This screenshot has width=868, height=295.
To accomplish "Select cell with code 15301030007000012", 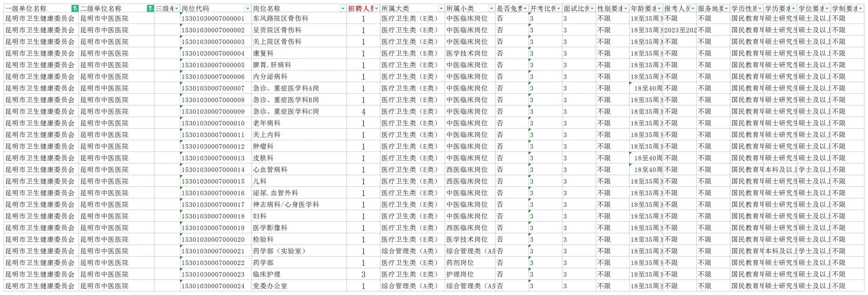I will (216, 146).
